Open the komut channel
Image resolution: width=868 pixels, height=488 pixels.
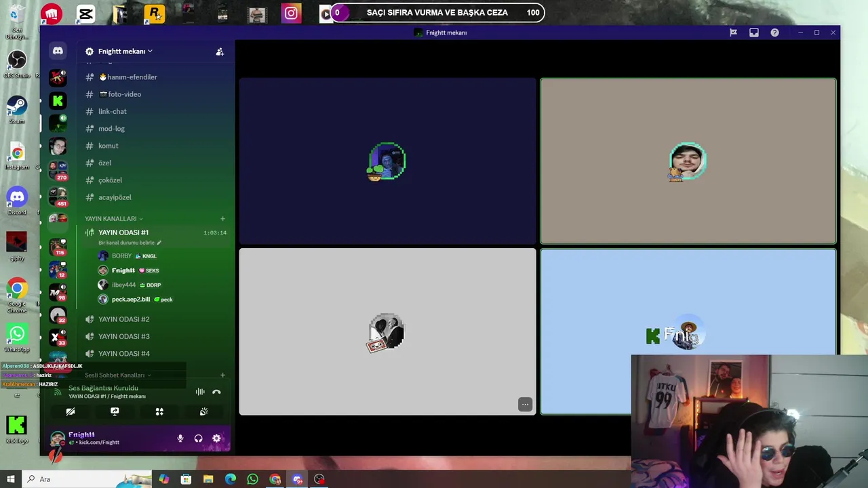(108, 146)
